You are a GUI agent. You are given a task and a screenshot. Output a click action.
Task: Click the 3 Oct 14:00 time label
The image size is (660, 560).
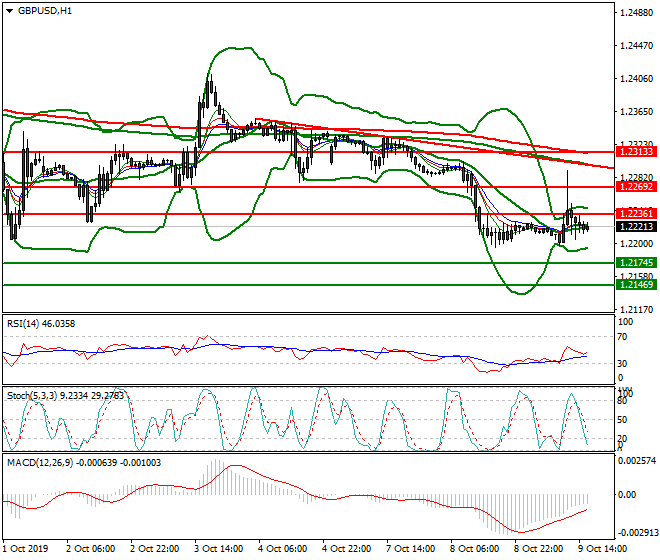pos(218,550)
